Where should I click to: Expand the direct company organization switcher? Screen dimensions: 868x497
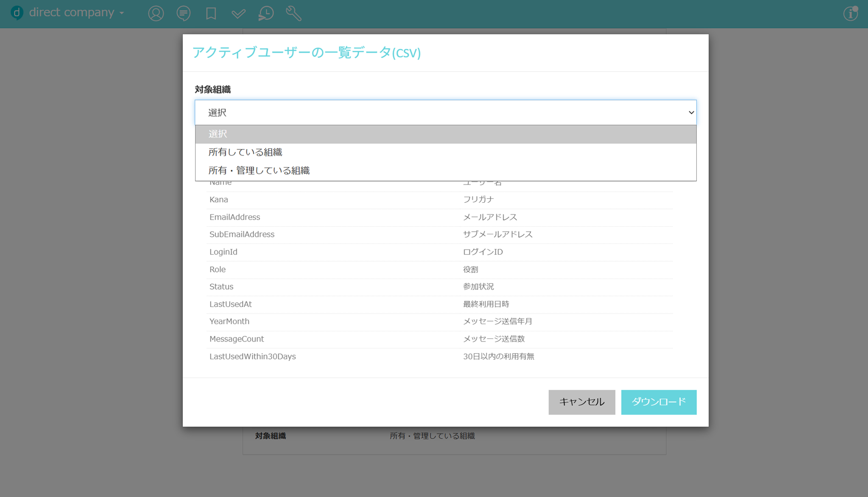tap(76, 13)
